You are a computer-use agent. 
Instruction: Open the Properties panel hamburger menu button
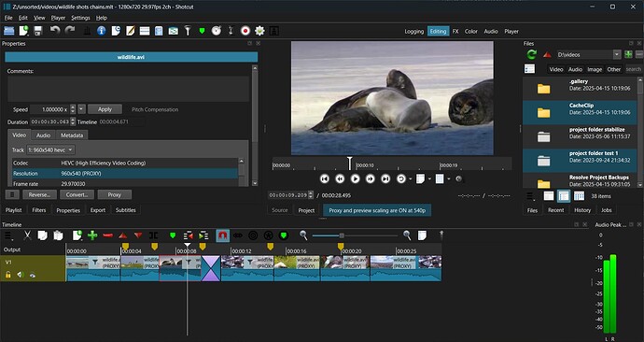pos(12,194)
